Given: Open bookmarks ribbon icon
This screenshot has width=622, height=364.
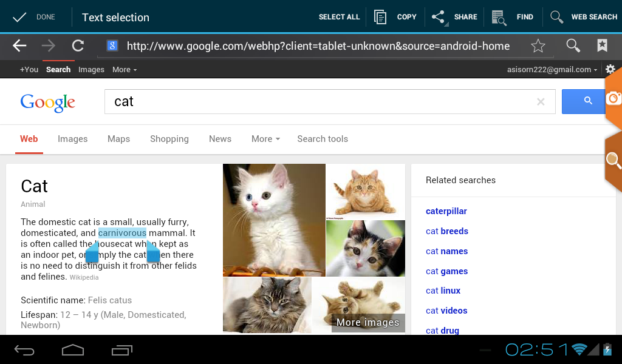Looking at the screenshot, I should click(602, 46).
